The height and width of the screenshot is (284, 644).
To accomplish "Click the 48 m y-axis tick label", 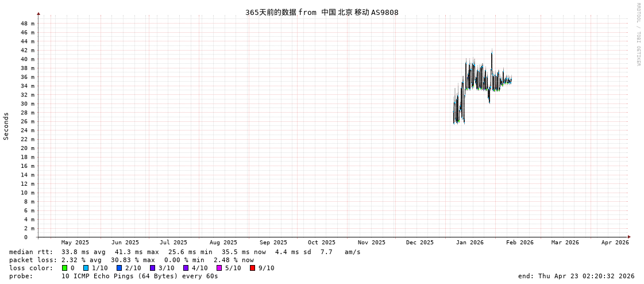I will click(28, 24).
